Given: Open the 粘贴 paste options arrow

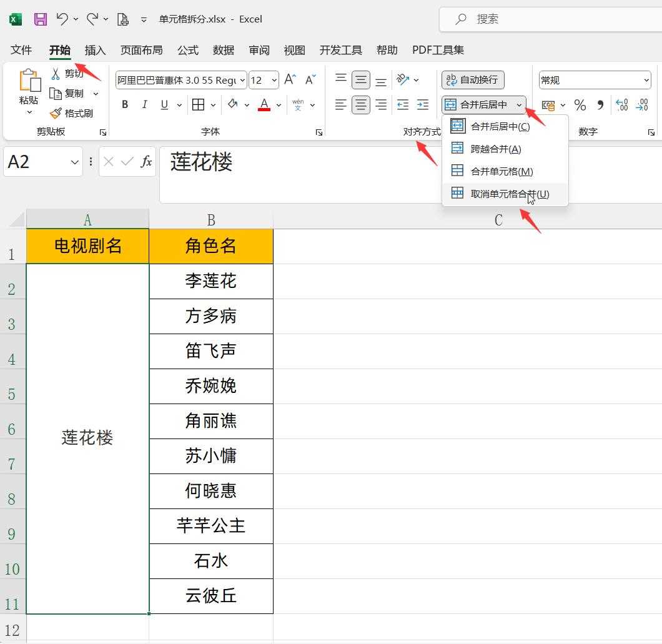Looking at the screenshot, I should (x=29, y=112).
